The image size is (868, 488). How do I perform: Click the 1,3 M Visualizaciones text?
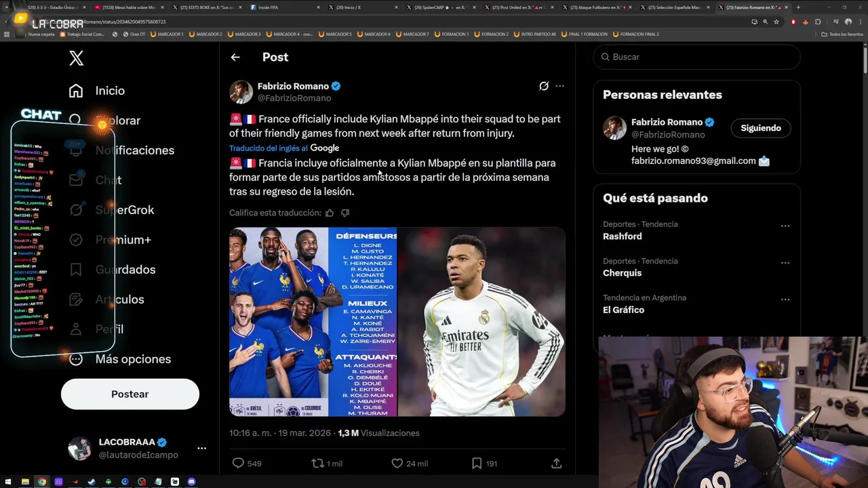378,433
